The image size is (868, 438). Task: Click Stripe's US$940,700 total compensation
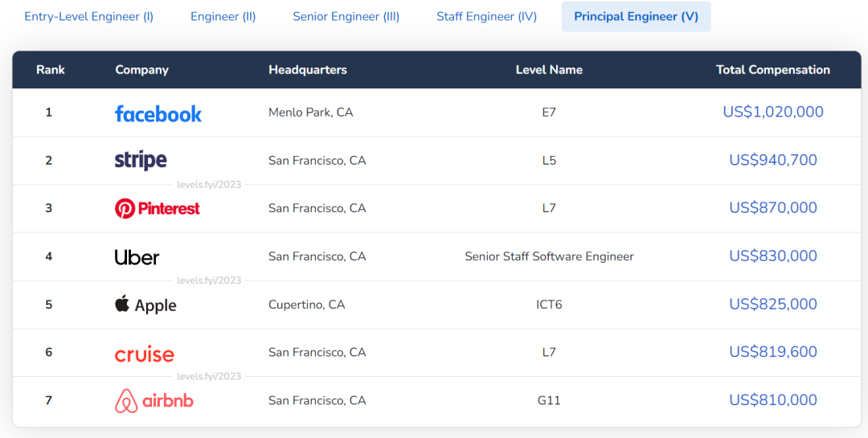(773, 161)
